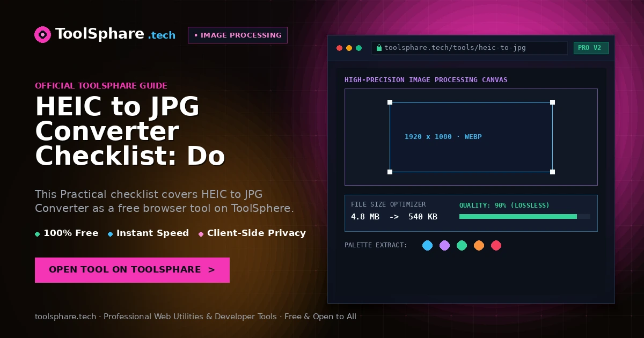644x338 pixels.
Task: Click the bottom-right crop handle on canvas
Action: click(x=552, y=172)
